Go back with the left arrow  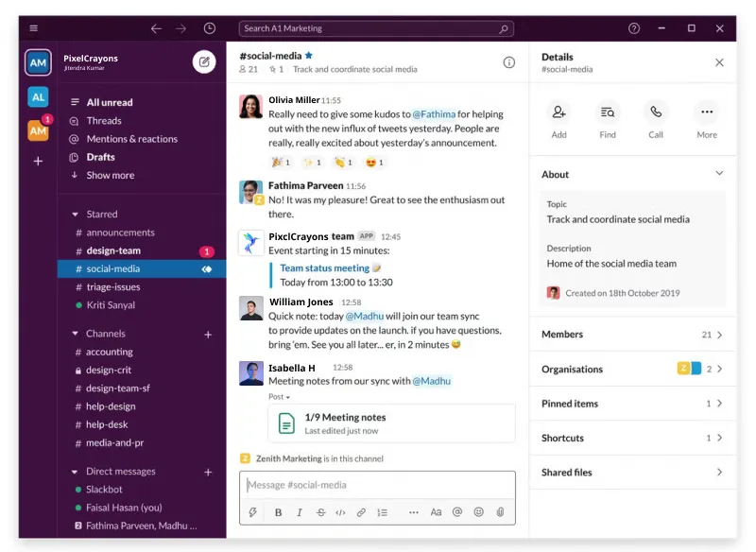click(156, 29)
